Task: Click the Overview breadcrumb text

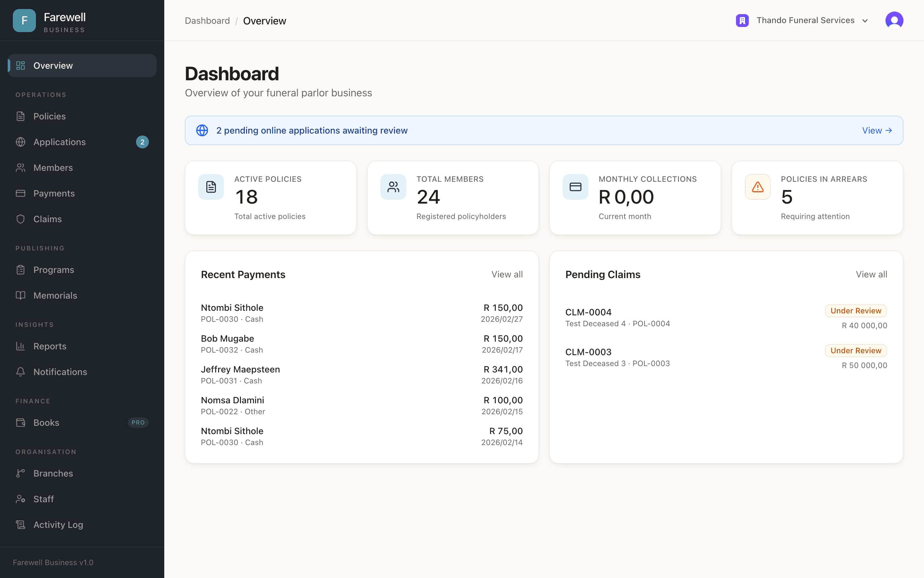Action: (265, 21)
